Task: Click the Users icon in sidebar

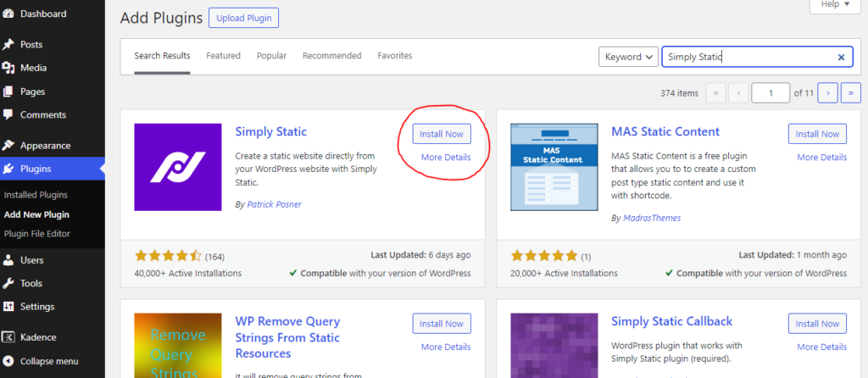Action: 8,259
